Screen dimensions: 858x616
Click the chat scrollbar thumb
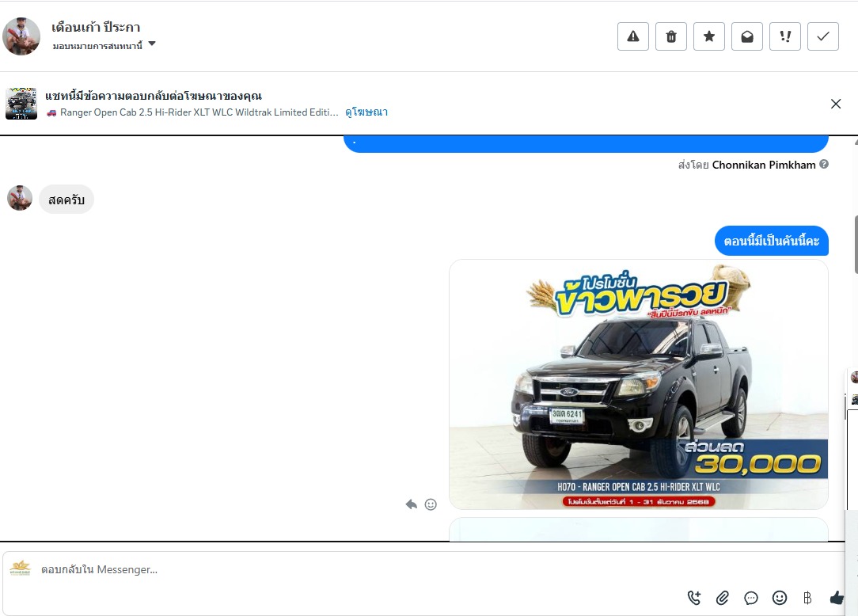[856, 245]
